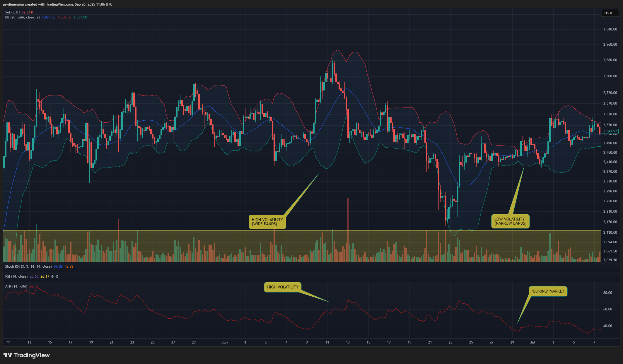Click the Vol · ETH indicator legend
The width and height of the screenshot is (623, 364).
[13, 12]
